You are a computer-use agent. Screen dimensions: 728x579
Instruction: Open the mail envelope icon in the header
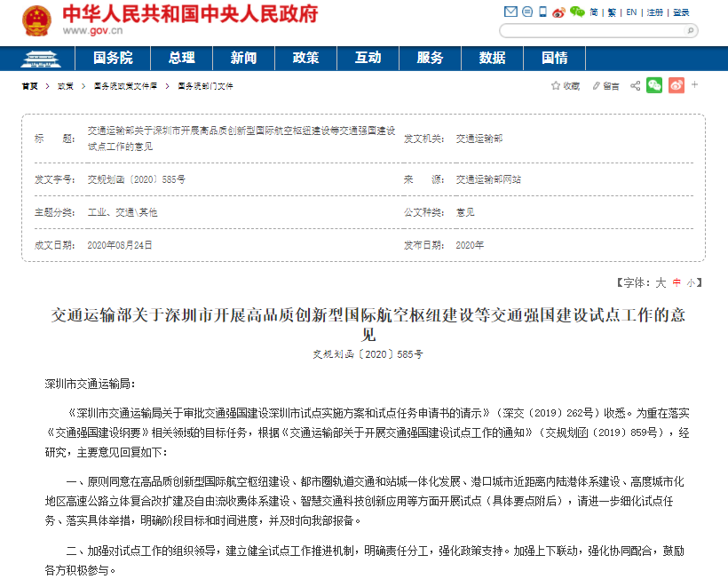pyautogui.click(x=510, y=12)
